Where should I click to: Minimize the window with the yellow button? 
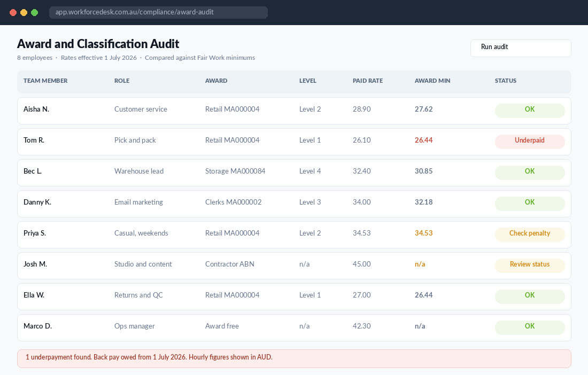pos(24,12)
